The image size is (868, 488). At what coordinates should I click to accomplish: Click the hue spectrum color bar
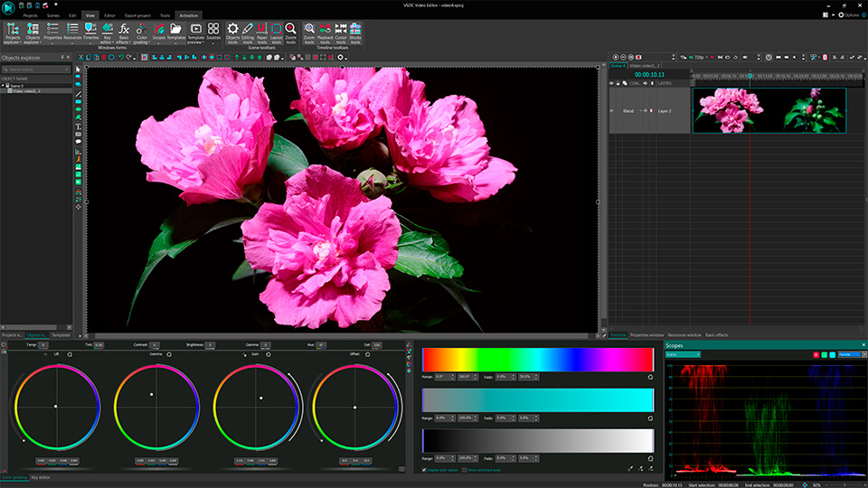(537, 360)
